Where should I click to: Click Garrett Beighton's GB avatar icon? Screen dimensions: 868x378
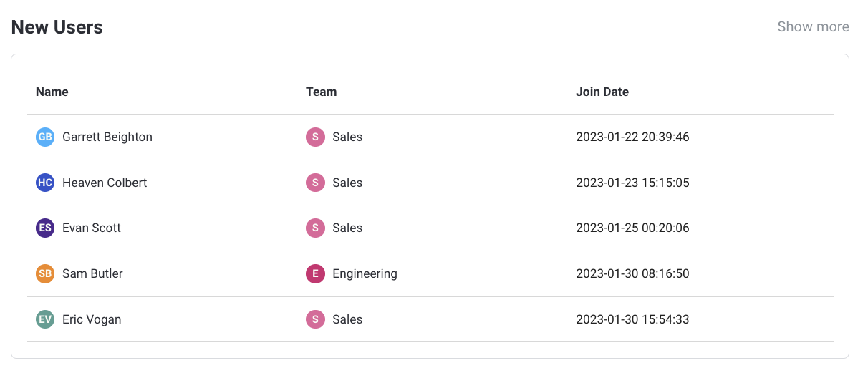tap(45, 137)
